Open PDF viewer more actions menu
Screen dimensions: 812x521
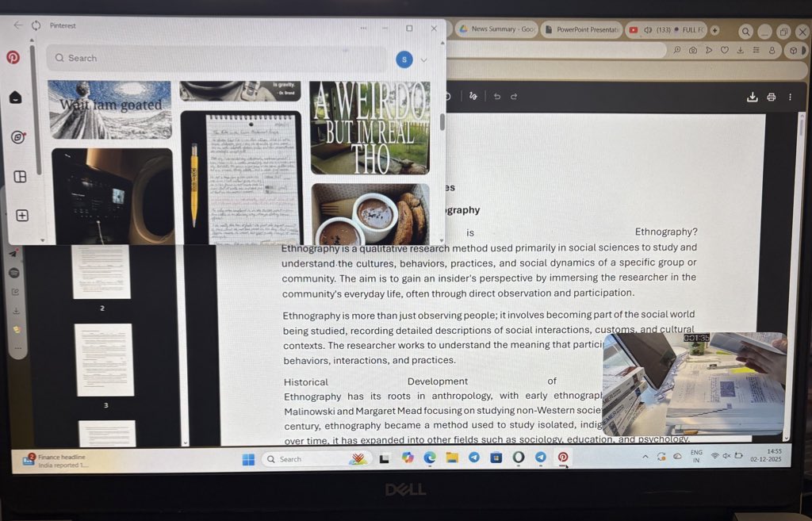click(x=791, y=97)
